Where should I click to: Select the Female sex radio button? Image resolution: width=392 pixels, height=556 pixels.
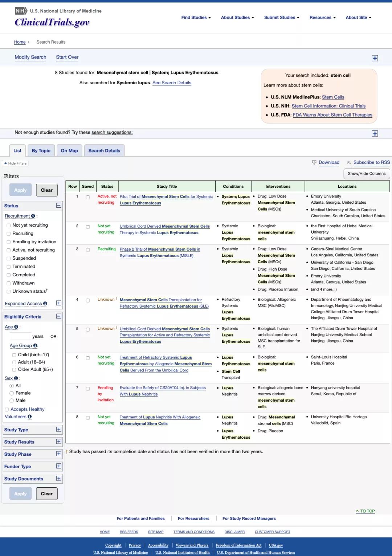tap(12, 393)
